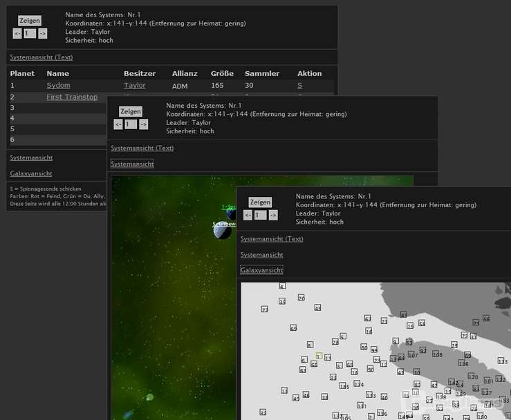Viewport: 511px width, 420px height.
Task: Click Zeigen button in galaxy map panel
Action: coord(260,202)
